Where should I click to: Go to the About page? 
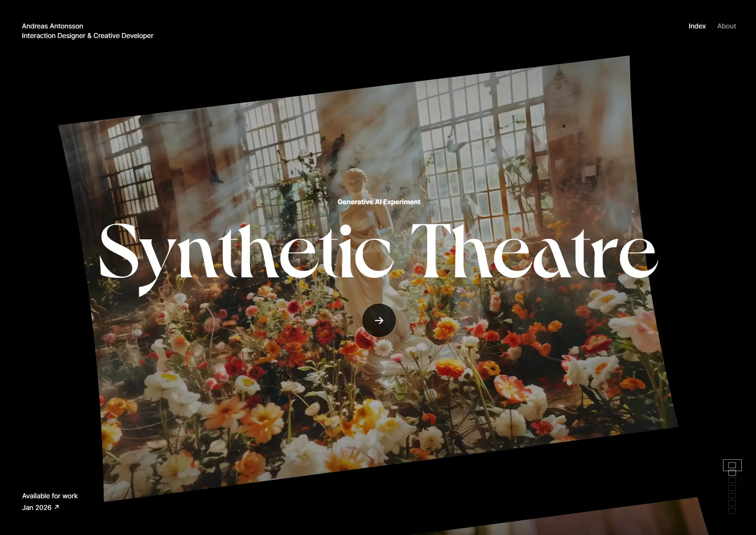726,26
